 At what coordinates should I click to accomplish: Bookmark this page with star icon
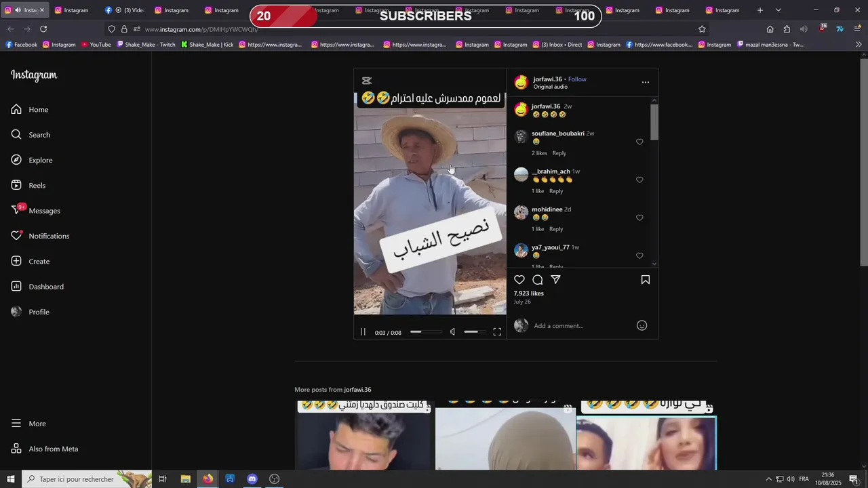tap(702, 29)
